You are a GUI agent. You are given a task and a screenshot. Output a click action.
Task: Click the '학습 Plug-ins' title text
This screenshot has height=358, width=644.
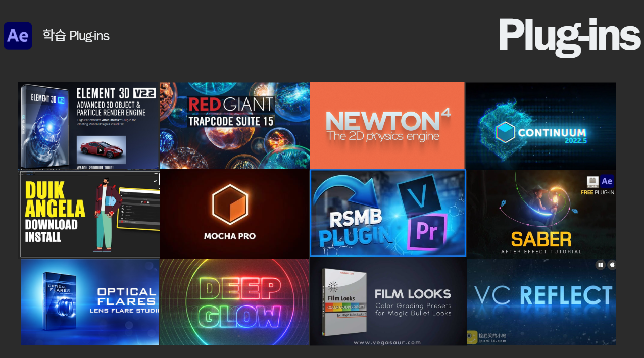point(76,36)
